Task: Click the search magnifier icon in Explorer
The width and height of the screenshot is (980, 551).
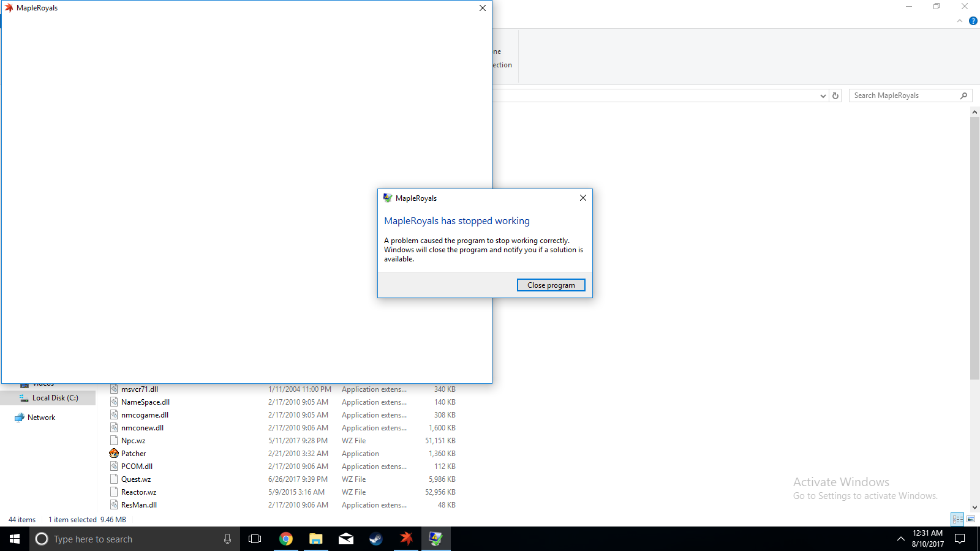Action: 963,96
